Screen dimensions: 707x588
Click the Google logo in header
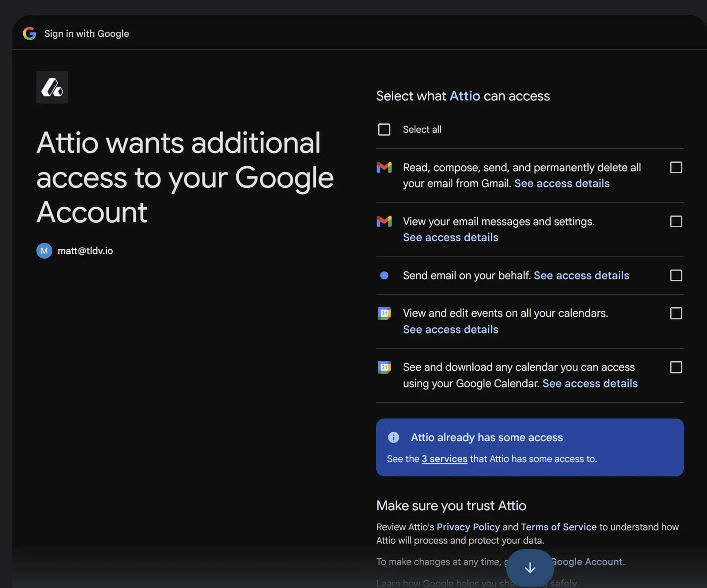30,34
